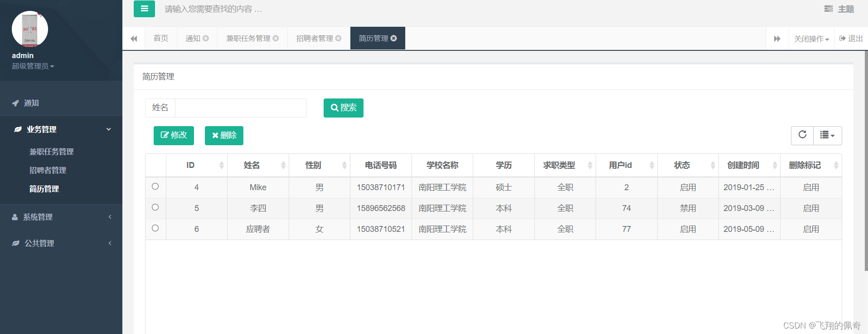Viewport: 868px width, 334px height.
Task: Close the 招聘者管理 tab with its x icon
Action: coord(338,38)
